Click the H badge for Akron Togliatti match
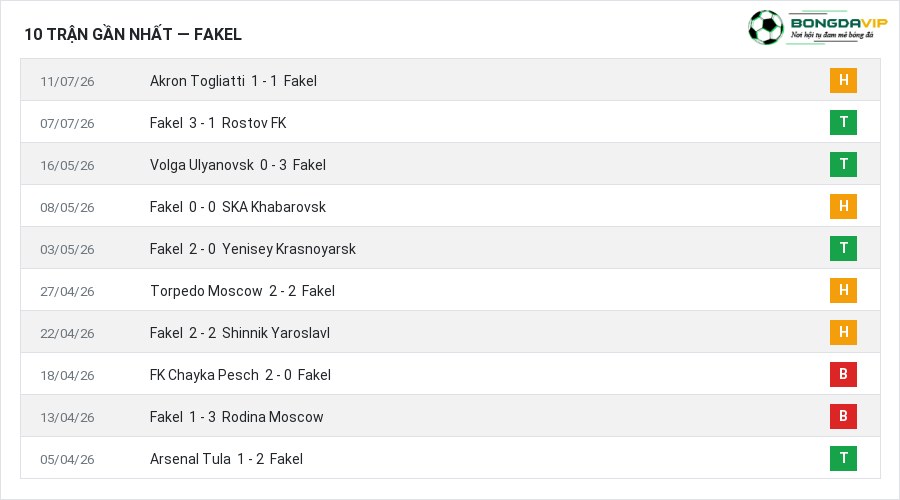This screenshot has height=500, width=900. click(x=843, y=80)
